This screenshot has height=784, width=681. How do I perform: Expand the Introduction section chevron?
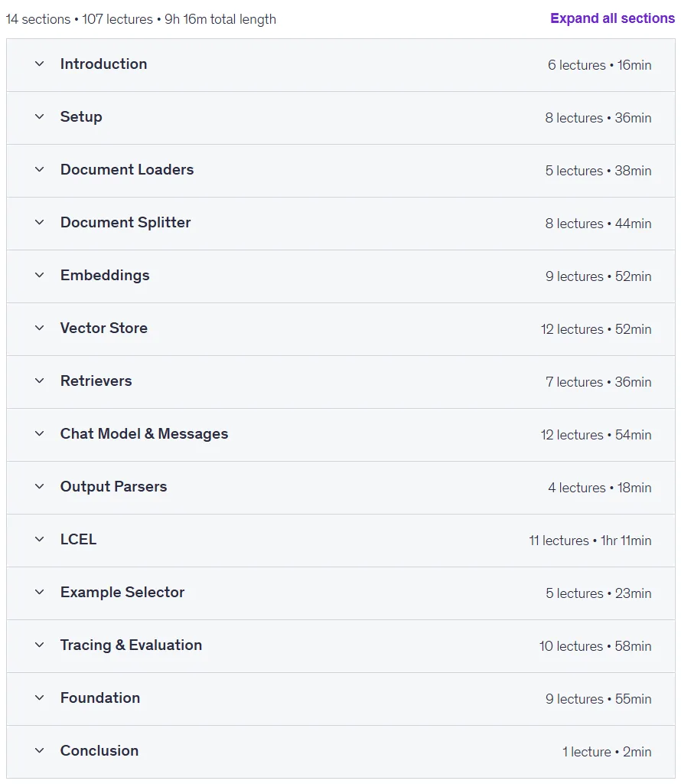point(40,64)
